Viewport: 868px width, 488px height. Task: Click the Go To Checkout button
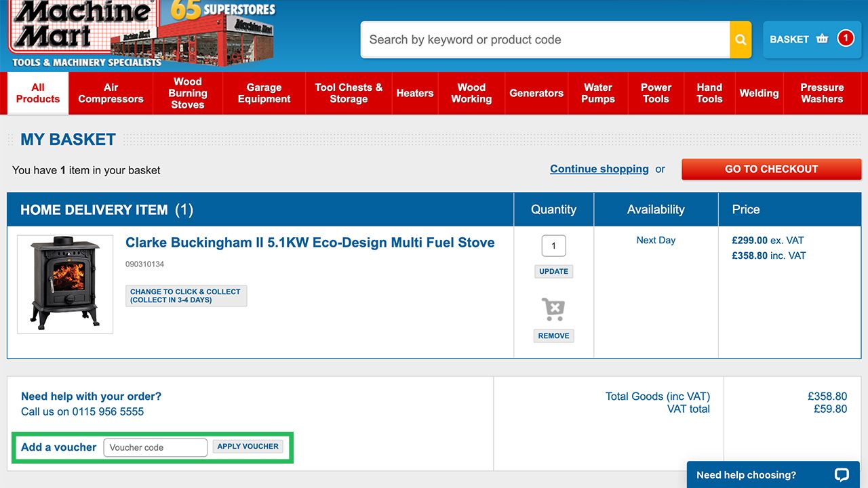coord(772,169)
